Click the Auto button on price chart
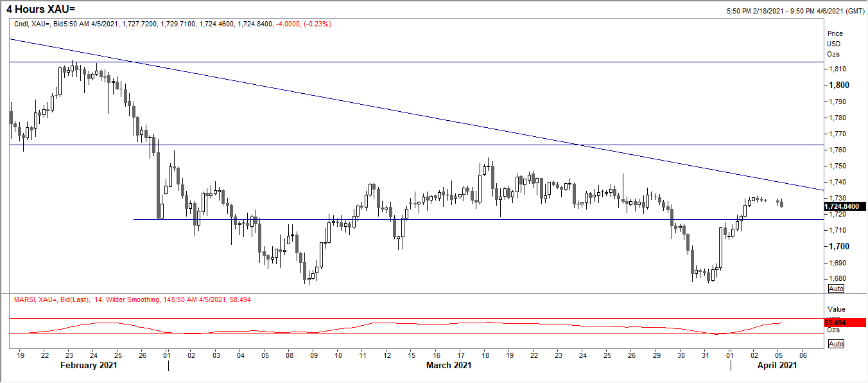The image size is (868, 383). point(835,289)
